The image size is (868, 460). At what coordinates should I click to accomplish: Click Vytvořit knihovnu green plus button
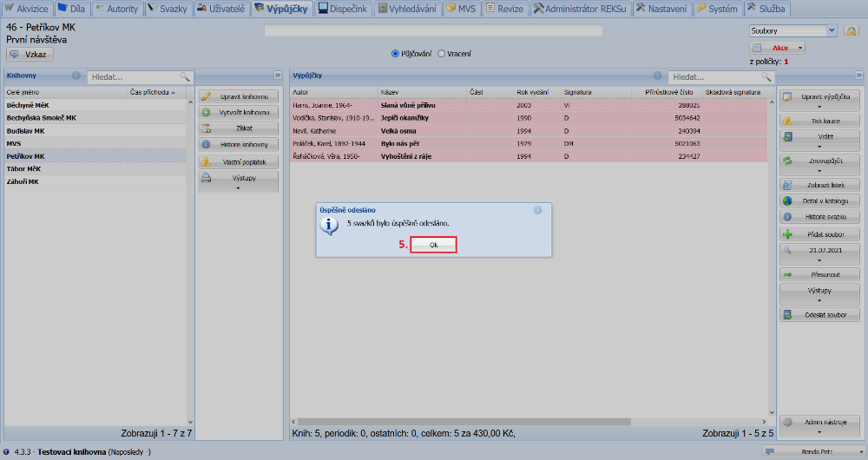point(239,112)
